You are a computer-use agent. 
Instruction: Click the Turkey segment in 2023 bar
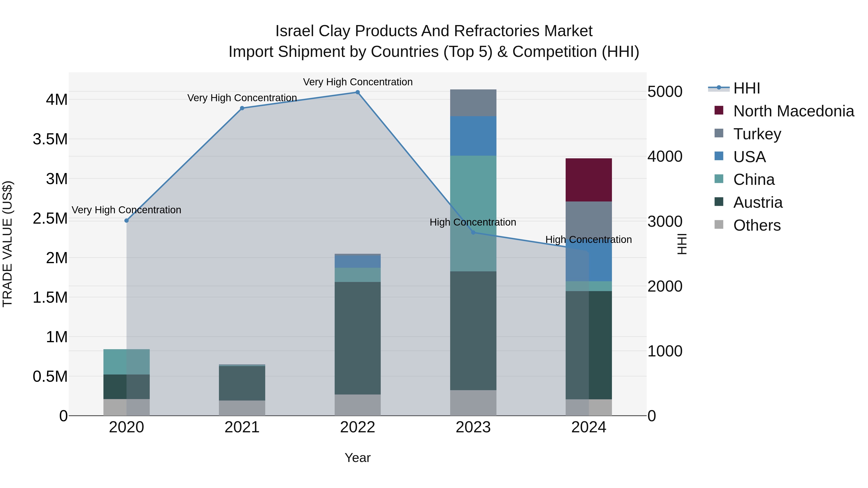pyautogui.click(x=473, y=103)
